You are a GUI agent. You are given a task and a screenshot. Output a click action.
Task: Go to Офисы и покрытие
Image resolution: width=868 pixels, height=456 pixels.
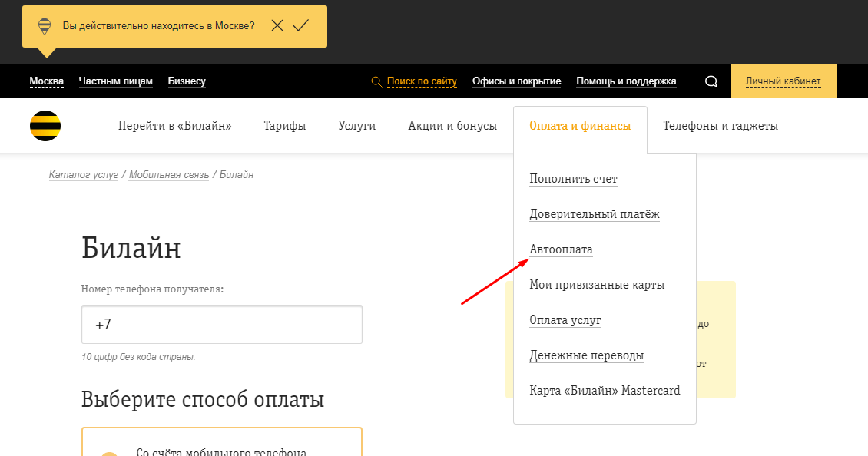(x=516, y=81)
